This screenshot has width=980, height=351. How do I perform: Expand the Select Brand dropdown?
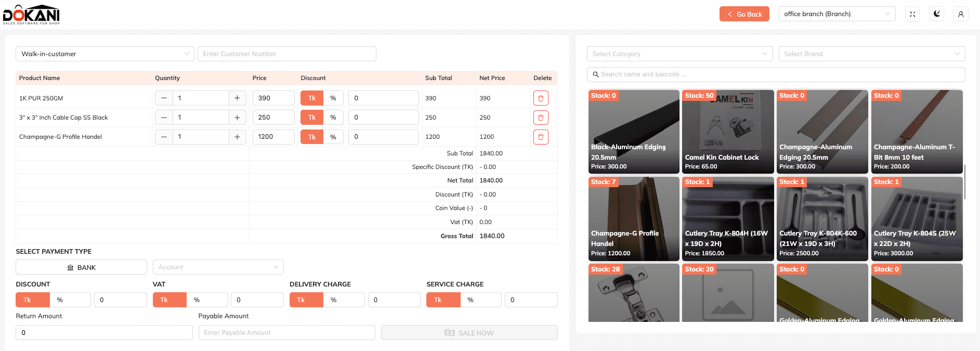coord(872,54)
